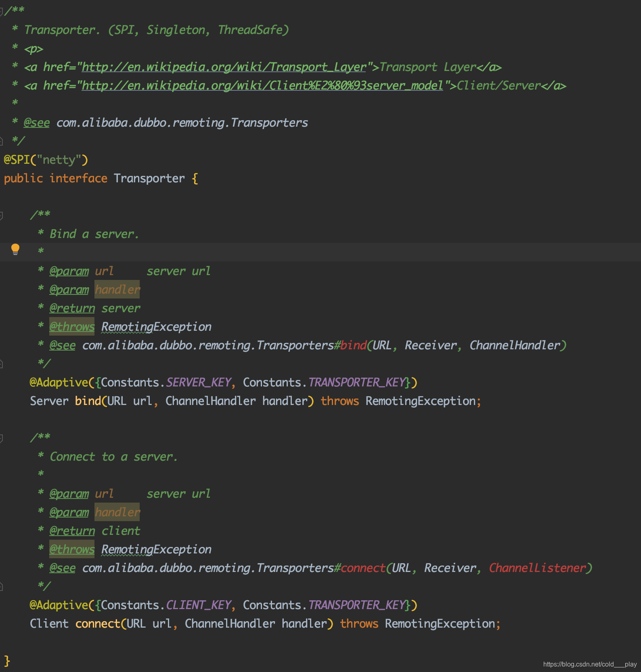Click ChannelHandler parameter type in bind method
Viewport: 641px width, 672px height.
[211, 401]
